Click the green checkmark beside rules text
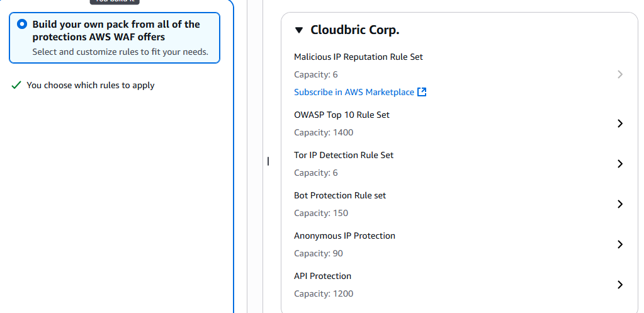 pos(16,85)
